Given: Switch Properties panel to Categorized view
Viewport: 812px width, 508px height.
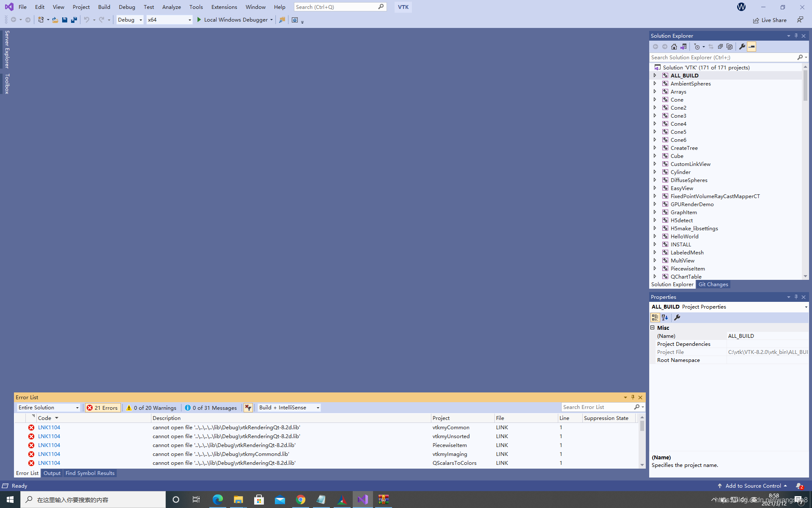Looking at the screenshot, I should 655,317.
